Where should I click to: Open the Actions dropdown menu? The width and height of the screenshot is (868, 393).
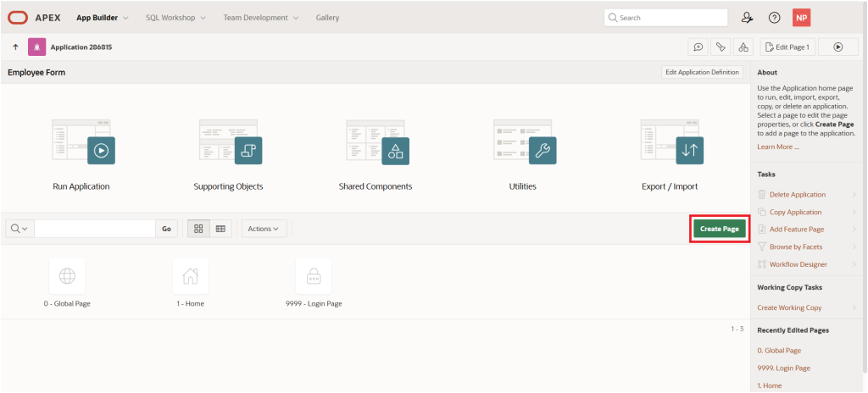264,229
